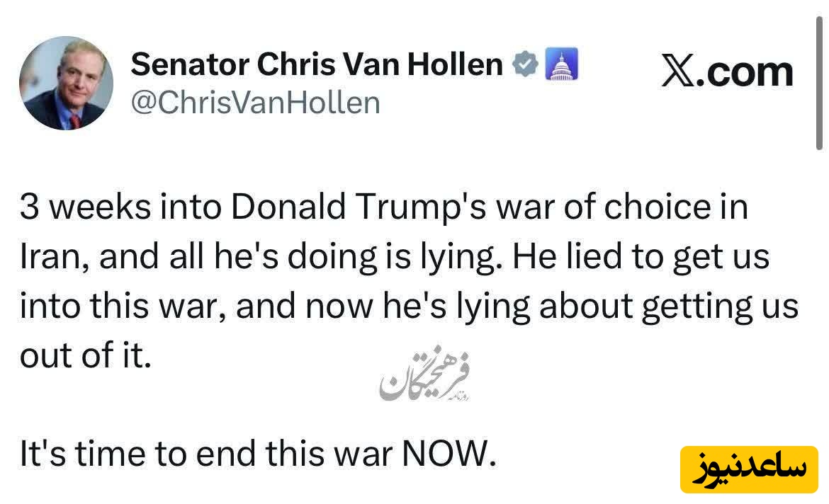Click the tweet line starting "3 weeks into"

383,208
